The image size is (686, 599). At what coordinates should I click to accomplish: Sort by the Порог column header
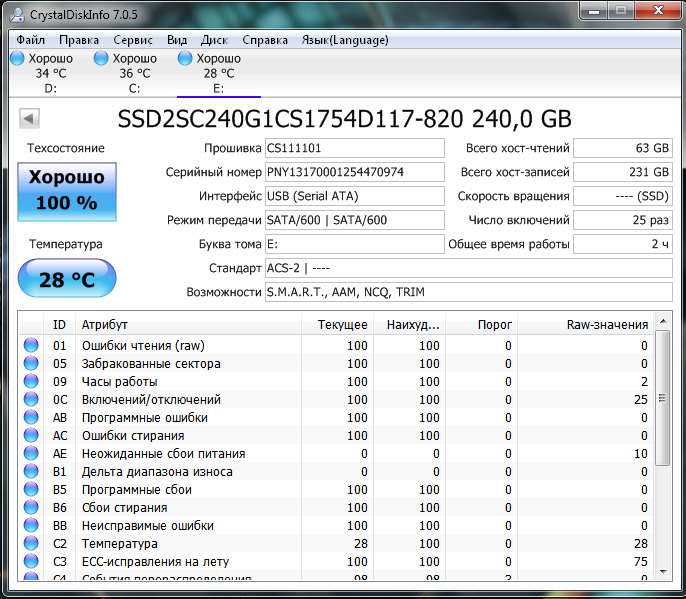pos(481,325)
